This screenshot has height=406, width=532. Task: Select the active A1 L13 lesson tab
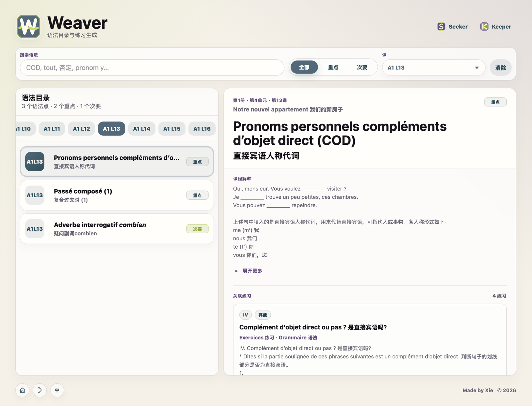coord(111,129)
